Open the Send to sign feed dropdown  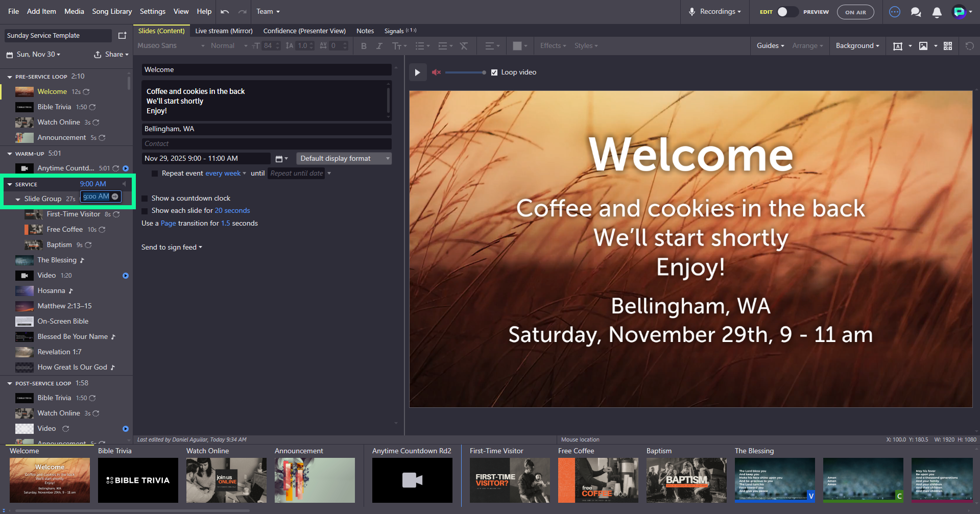pos(172,248)
